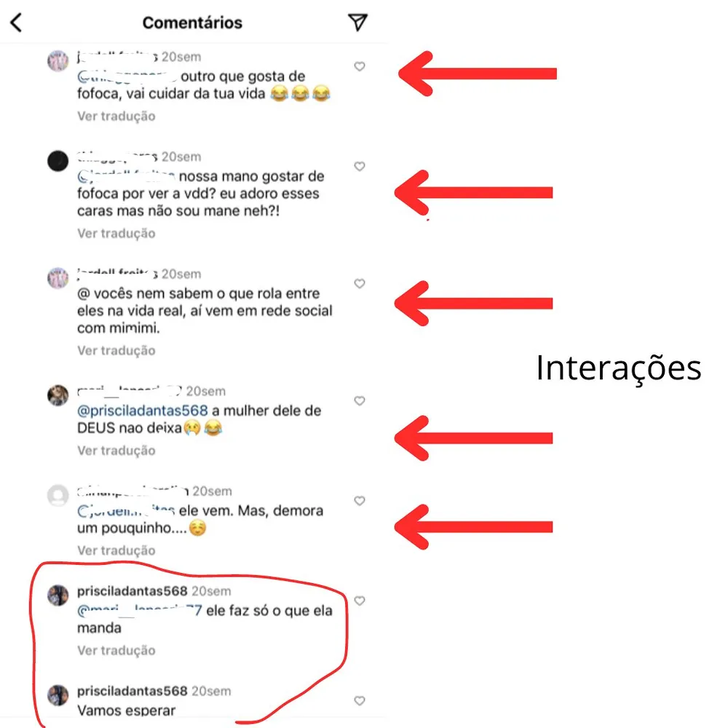Image resolution: width=728 pixels, height=728 pixels.
Task: Click 'Ver tradução' under 'não sou mane neh' comment
Action: coord(116,233)
